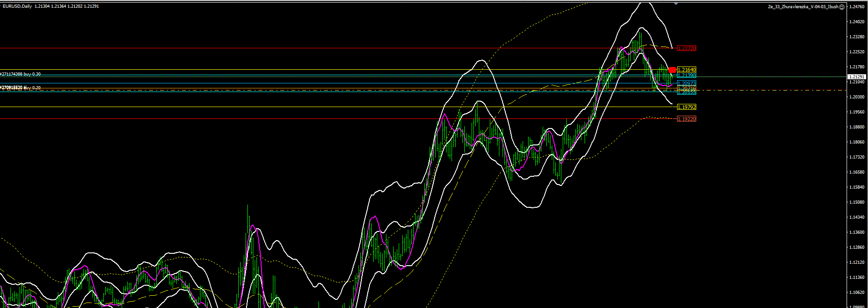Select the yellow 1.21640 level label

pos(687,70)
